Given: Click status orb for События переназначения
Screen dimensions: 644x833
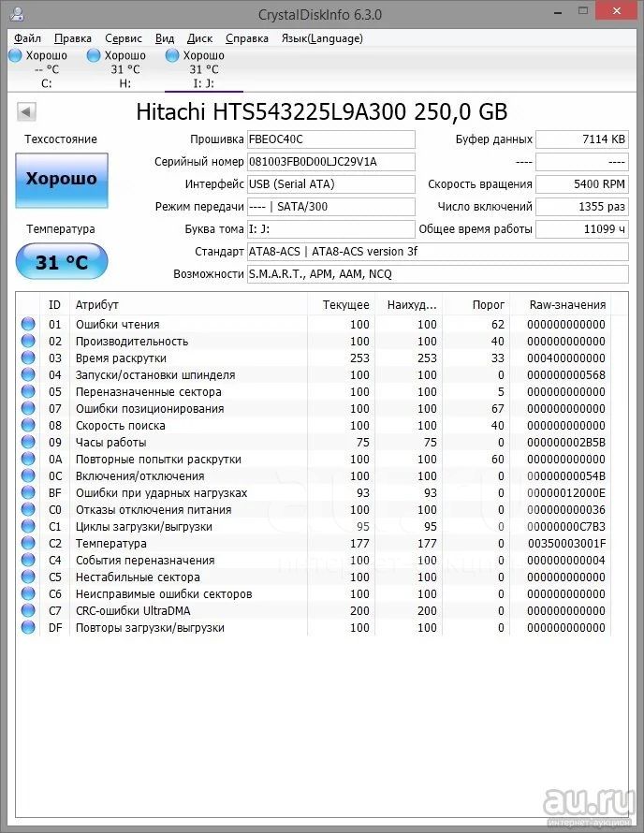Looking at the screenshot, I should click(x=28, y=560).
